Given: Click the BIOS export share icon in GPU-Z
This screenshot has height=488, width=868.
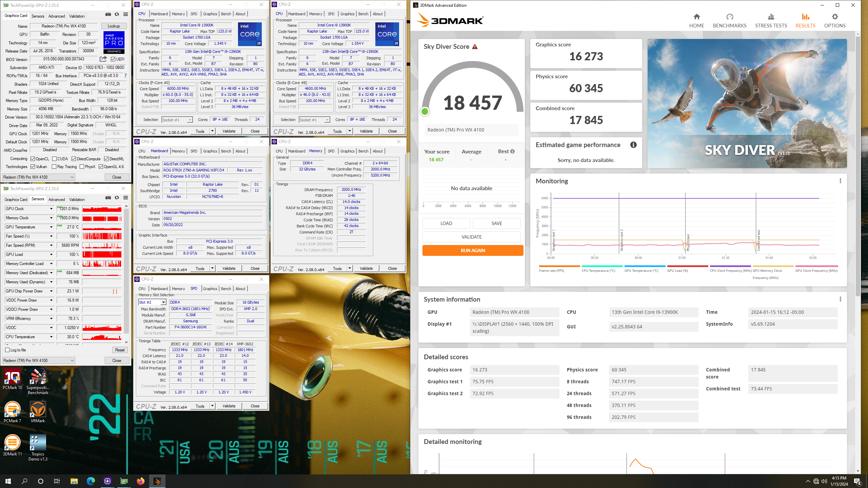Looking at the screenshot, I should tap(103, 59).
